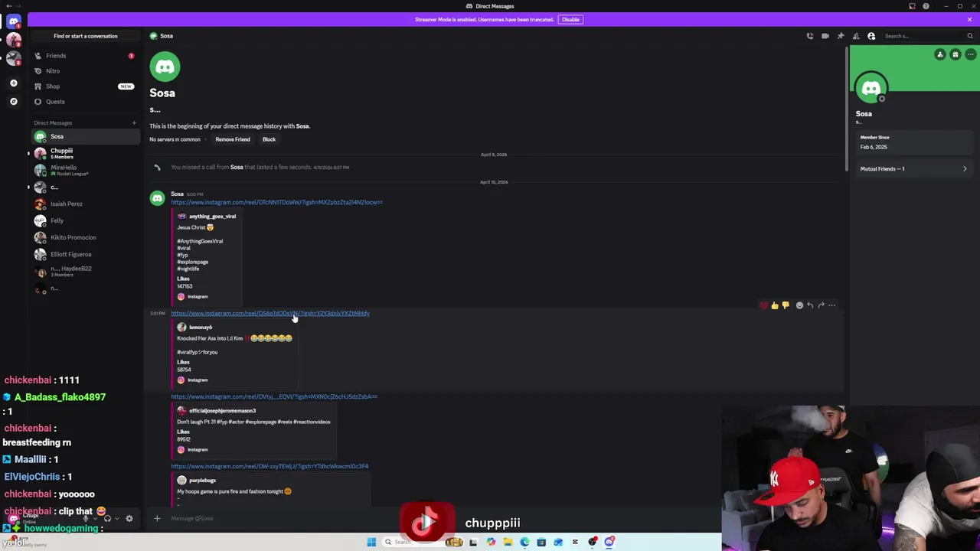Send a gift from Sosa's profile banner
The width and height of the screenshot is (980, 551).
955,54
